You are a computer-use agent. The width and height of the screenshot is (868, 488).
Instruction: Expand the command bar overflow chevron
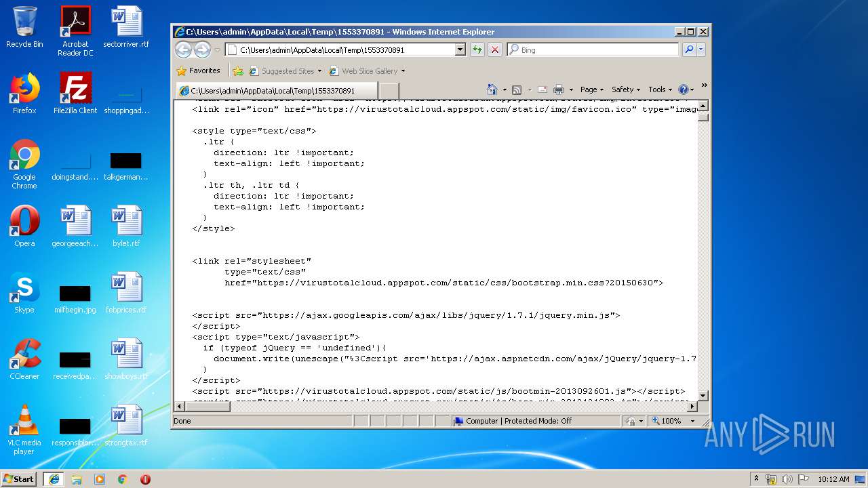(x=704, y=85)
